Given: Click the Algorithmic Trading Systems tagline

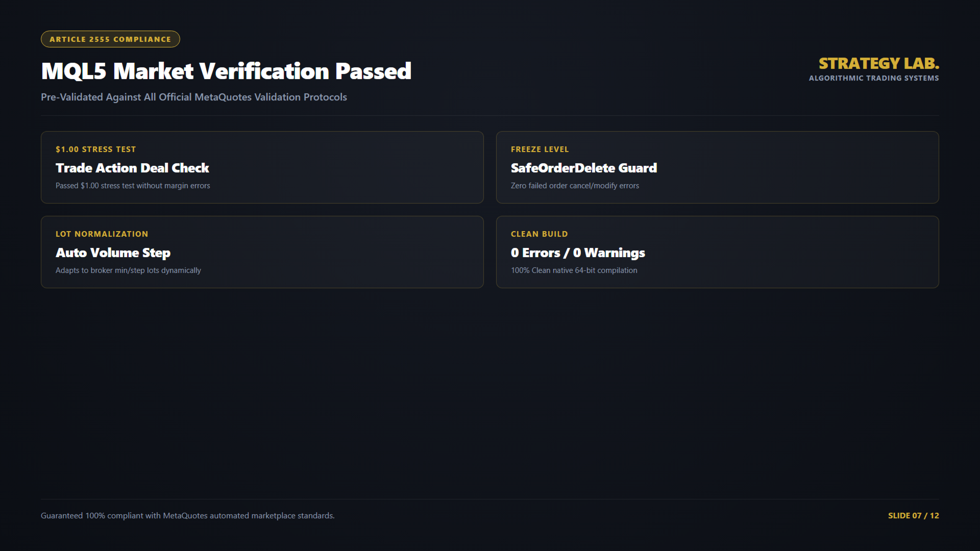Looking at the screenshot, I should point(873,78).
